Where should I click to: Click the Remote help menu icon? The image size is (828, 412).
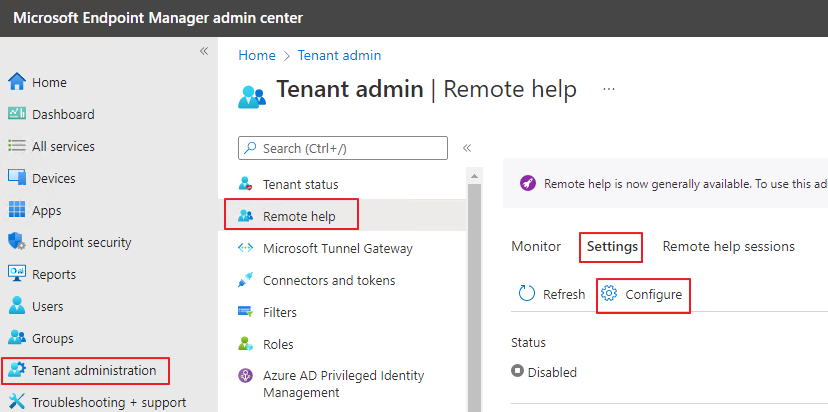[x=246, y=216]
